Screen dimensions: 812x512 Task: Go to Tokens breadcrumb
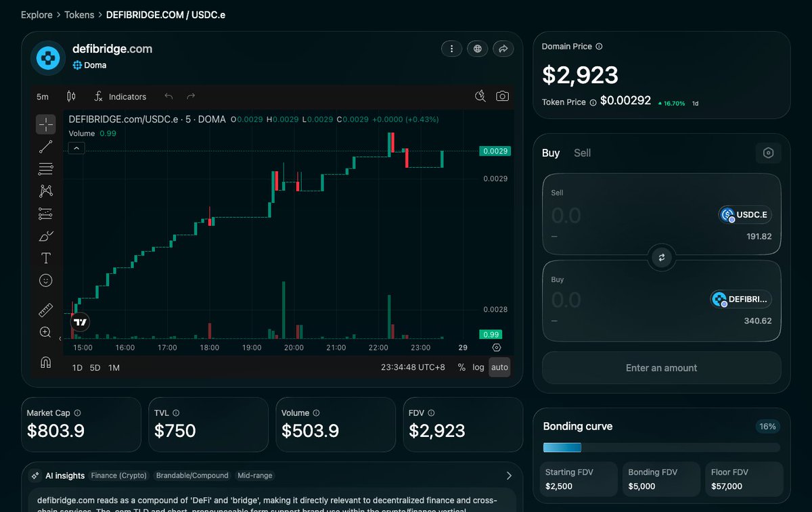[79, 15]
